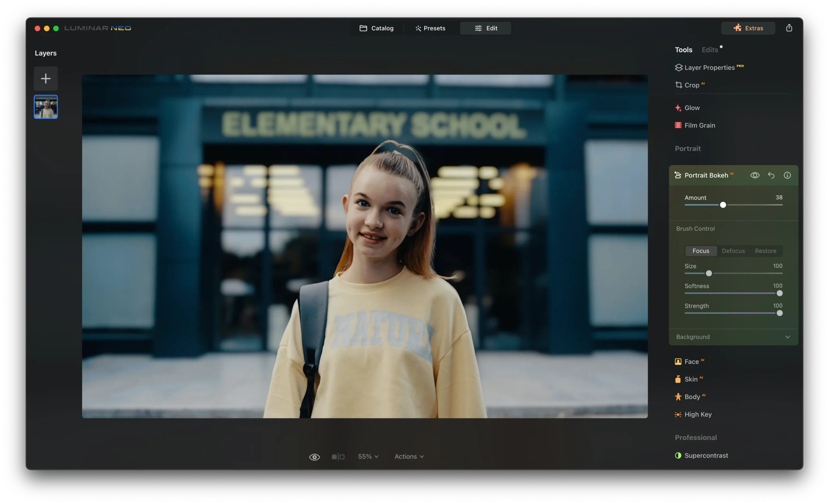
Task: Toggle before/after compare view
Action: [x=338, y=457]
